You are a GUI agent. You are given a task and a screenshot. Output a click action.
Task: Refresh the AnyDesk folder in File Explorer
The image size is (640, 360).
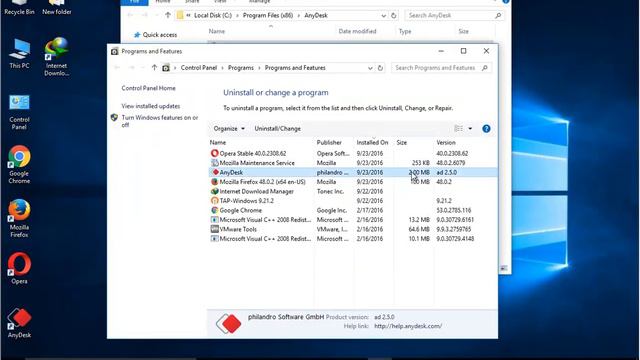click(393, 16)
